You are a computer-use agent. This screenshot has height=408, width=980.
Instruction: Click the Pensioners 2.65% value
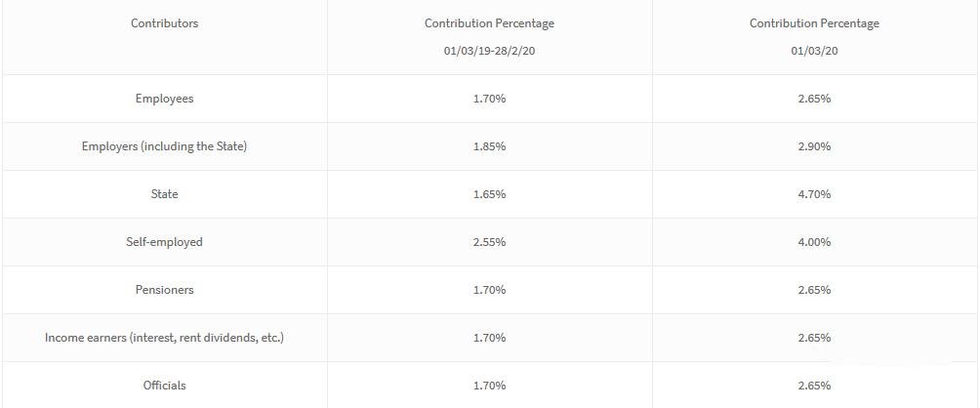pos(814,290)
